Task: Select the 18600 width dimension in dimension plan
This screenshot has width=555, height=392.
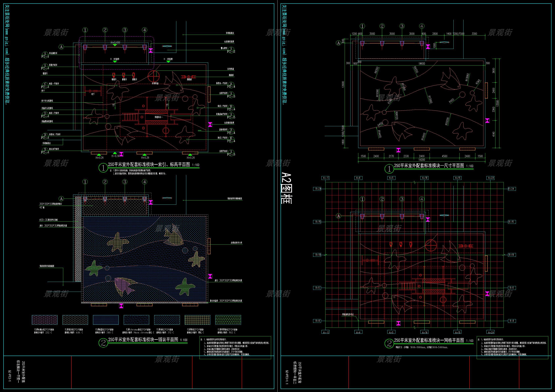Action: [422, 64]
